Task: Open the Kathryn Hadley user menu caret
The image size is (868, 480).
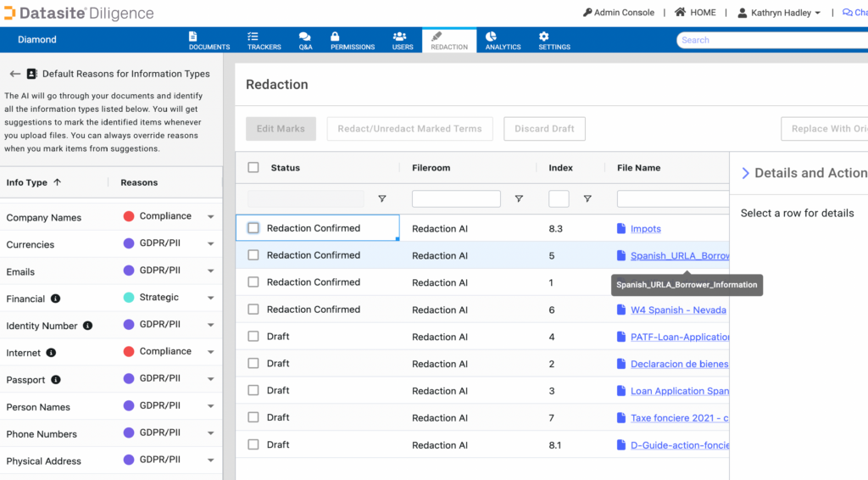Action: tap(818, 14)
